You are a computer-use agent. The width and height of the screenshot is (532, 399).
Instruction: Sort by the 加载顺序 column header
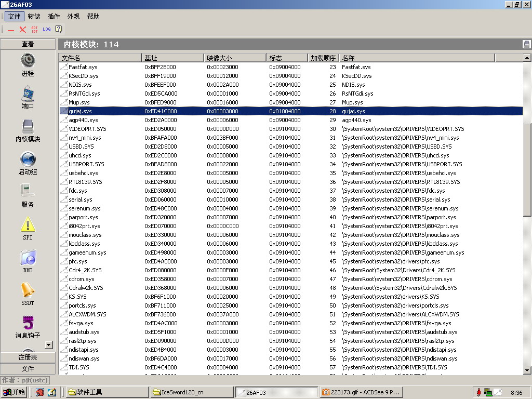tap(323, 58)
